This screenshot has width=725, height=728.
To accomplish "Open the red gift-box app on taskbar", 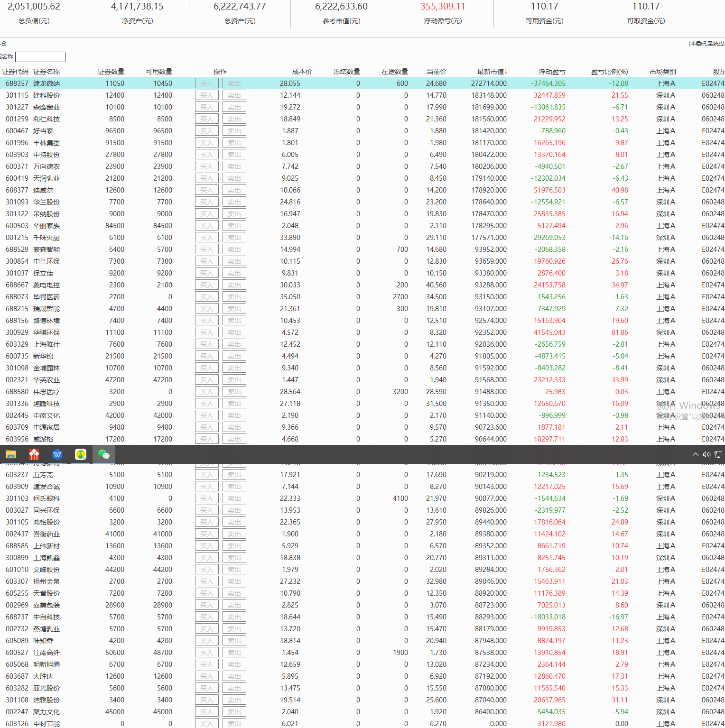I will [x=34, y=454].
